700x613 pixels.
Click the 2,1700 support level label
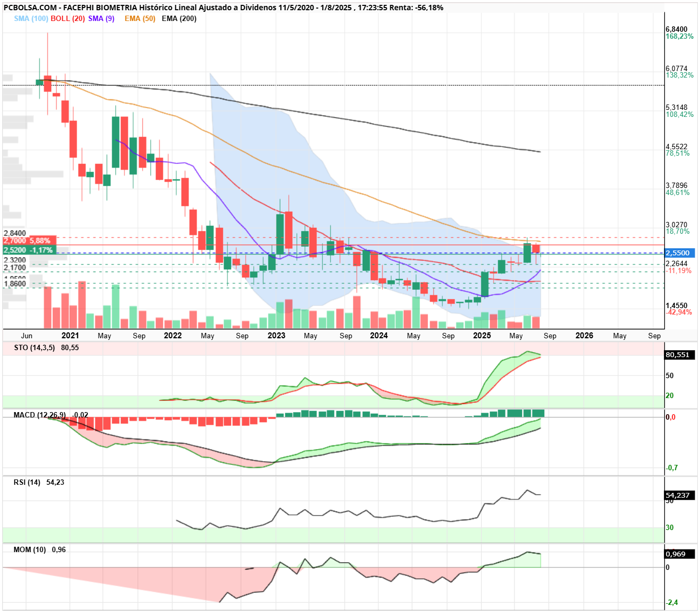click(x=15, y=268)
